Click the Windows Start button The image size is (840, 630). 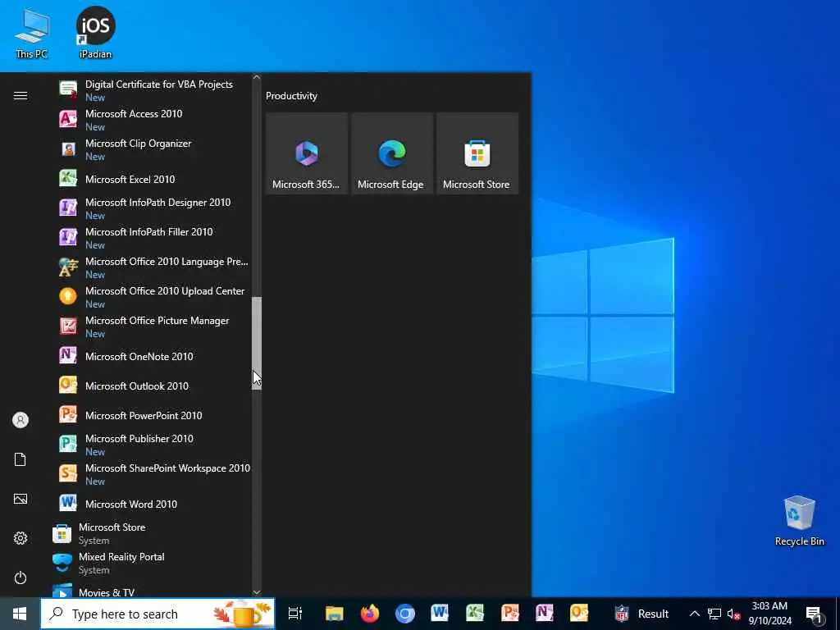(20, 614)
